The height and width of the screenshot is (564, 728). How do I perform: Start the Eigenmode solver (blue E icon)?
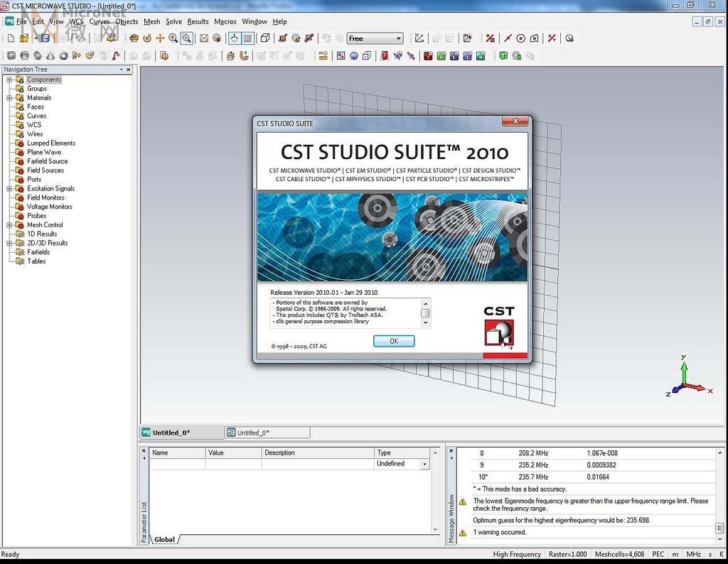pos(454,56)
